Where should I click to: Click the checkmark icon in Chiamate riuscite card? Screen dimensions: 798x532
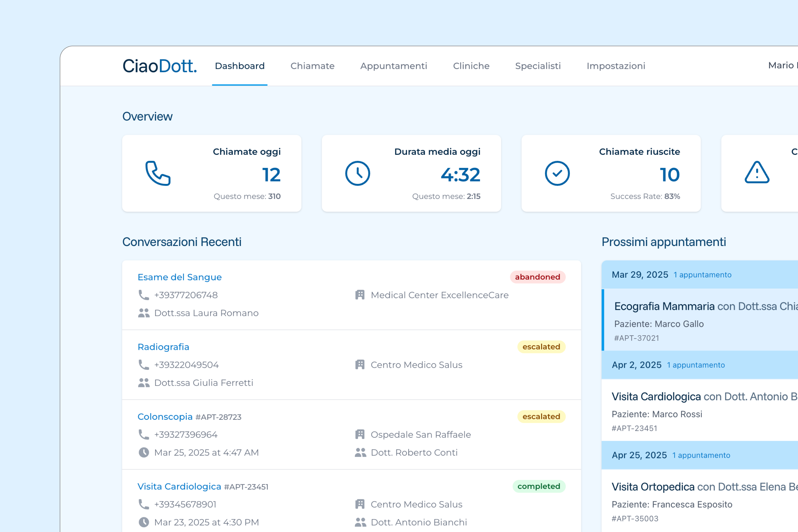click(x=557, y=173)
